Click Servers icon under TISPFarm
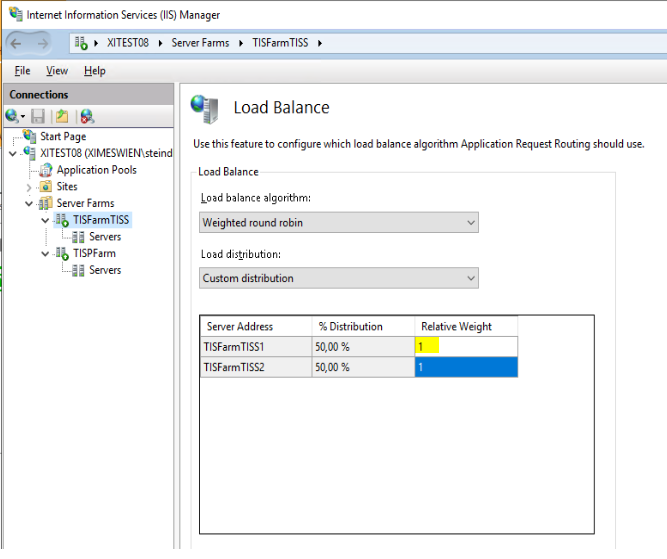667x559 pixels. [x=78, y=271]
